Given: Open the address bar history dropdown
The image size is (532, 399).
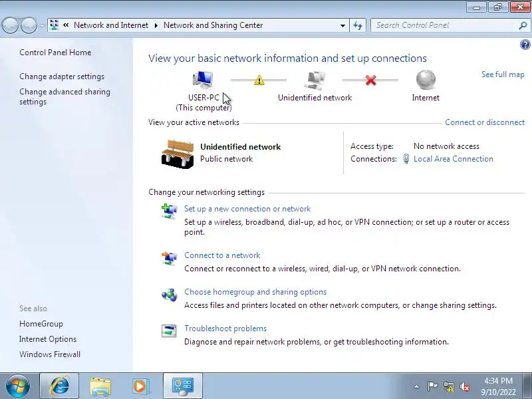Looking at the screenshot, I should coord(342,25).
